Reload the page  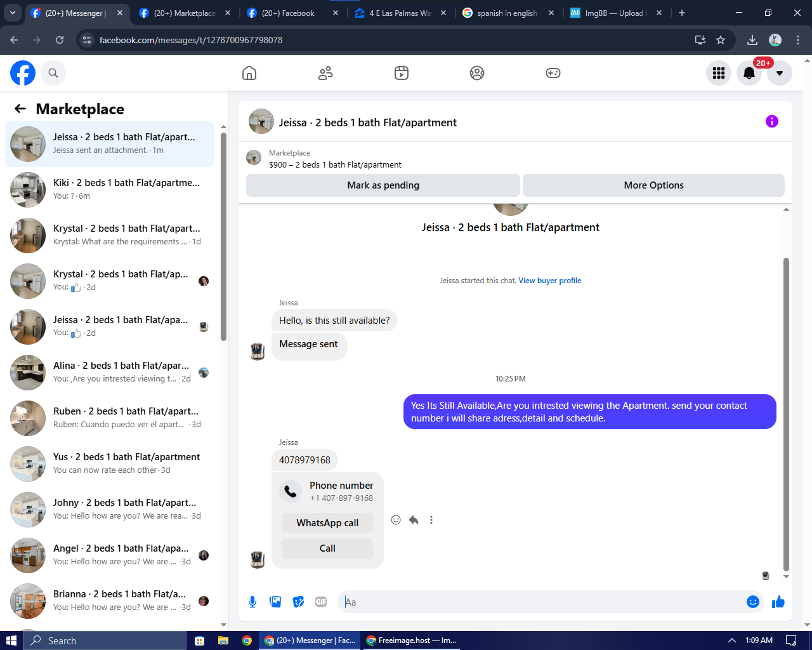[x=60, y=40]
